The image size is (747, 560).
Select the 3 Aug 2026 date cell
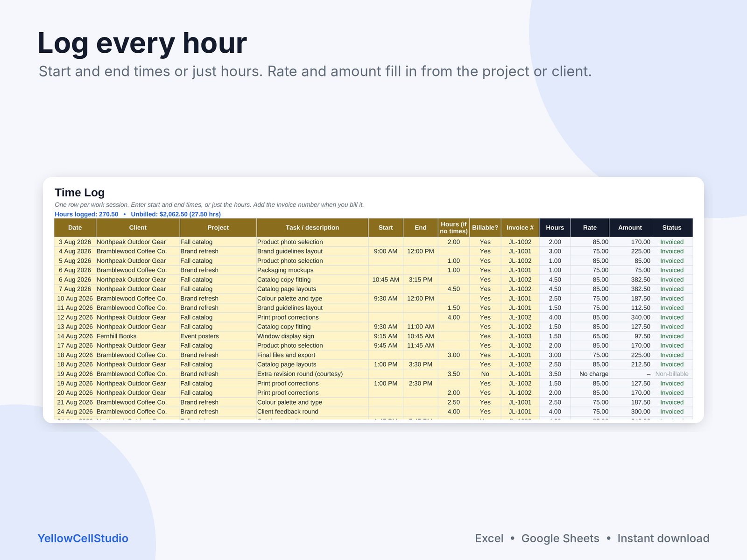[75, 242]
